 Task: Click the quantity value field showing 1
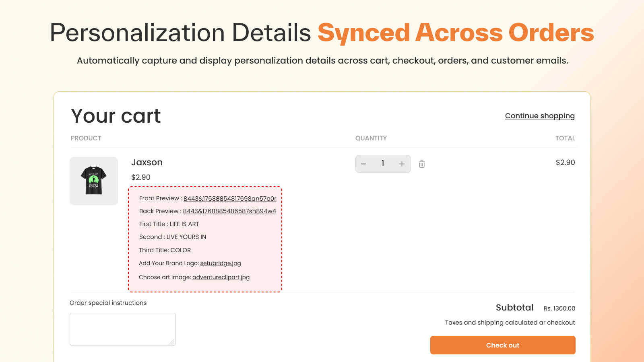pos(383,164)
